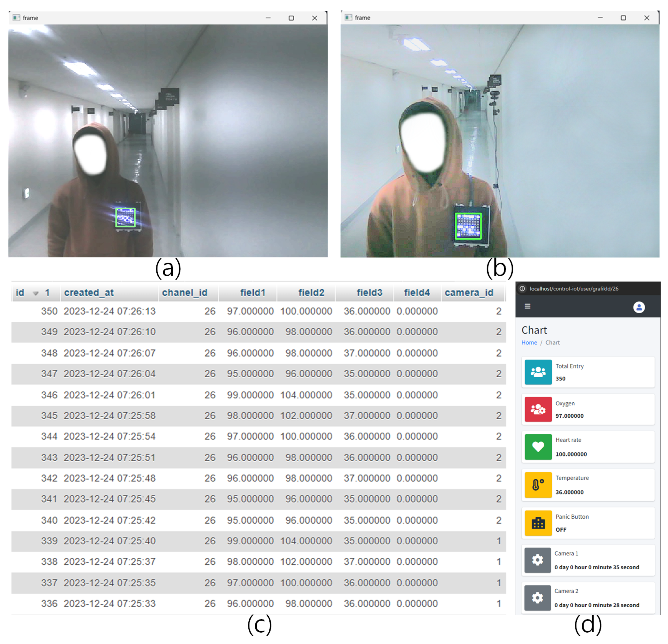Click the green Heart rate icon
The width and height of the screenshot is (668, 644).
tap(538, 447)
